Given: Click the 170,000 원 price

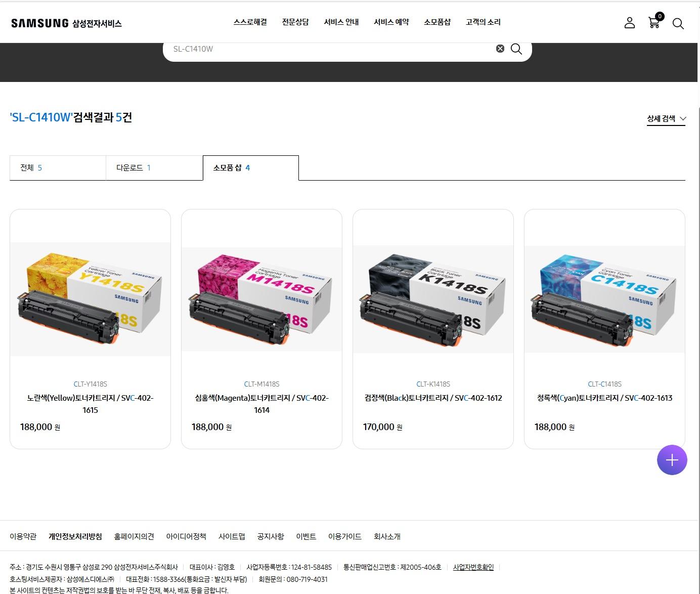Looking at the screenshot, I should [x=382, y=427].
